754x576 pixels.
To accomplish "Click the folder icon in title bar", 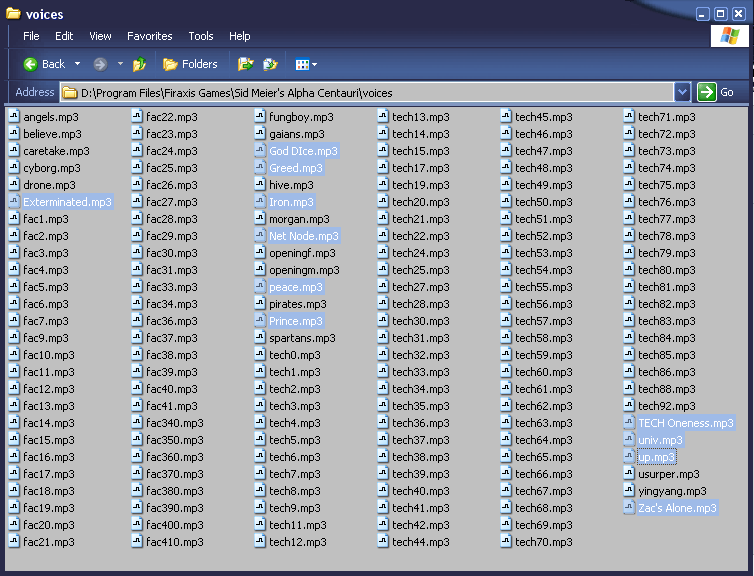I will pos(13,13).
